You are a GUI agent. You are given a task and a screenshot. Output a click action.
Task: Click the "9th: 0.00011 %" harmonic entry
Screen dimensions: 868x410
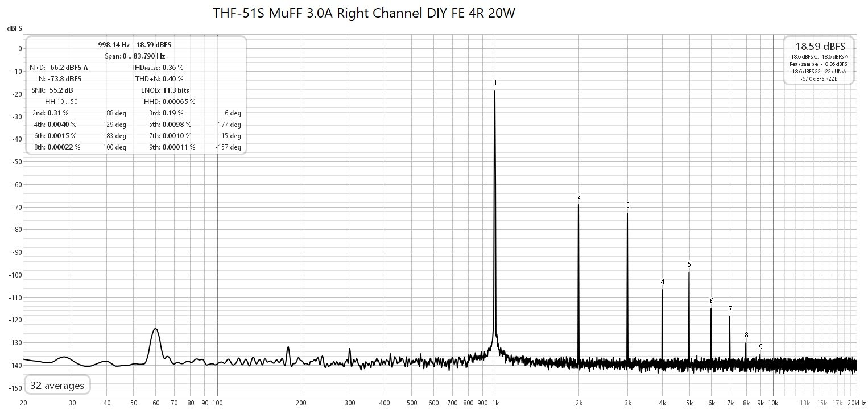coord(172,147)
